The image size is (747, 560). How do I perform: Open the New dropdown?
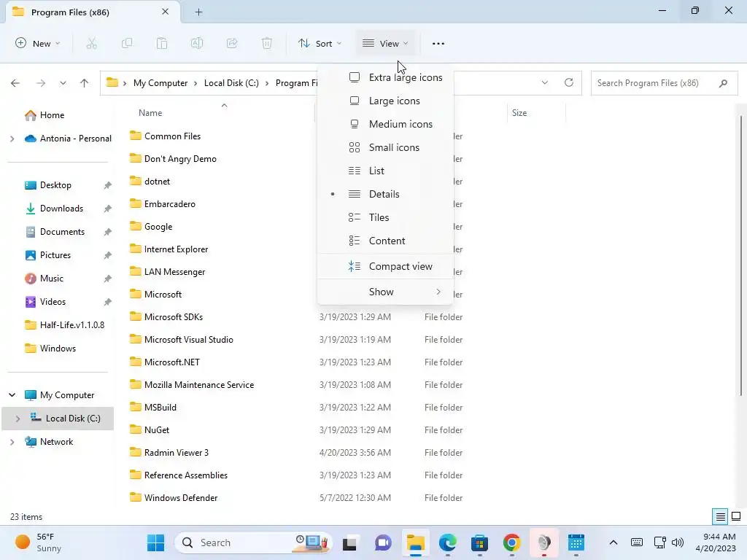click(38, 43)
